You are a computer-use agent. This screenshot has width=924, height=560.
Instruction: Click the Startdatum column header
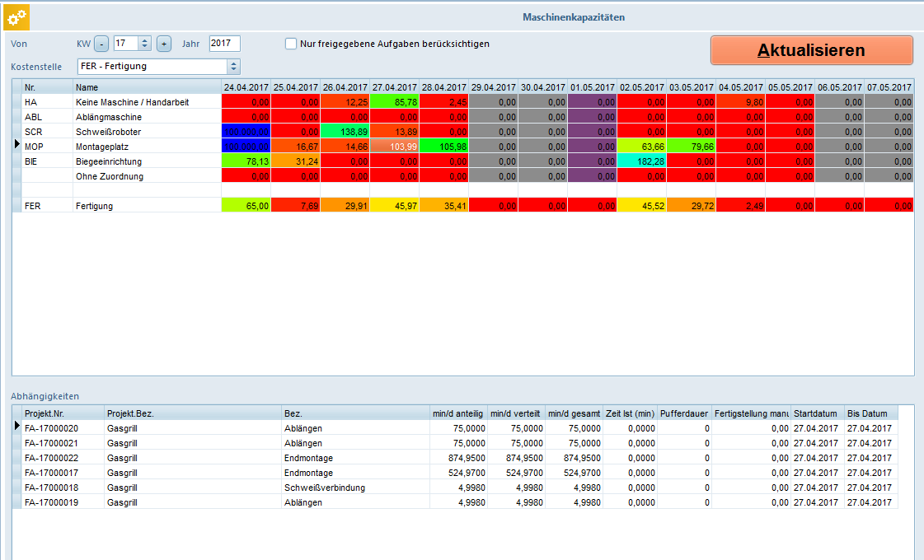tap(817, 413)
